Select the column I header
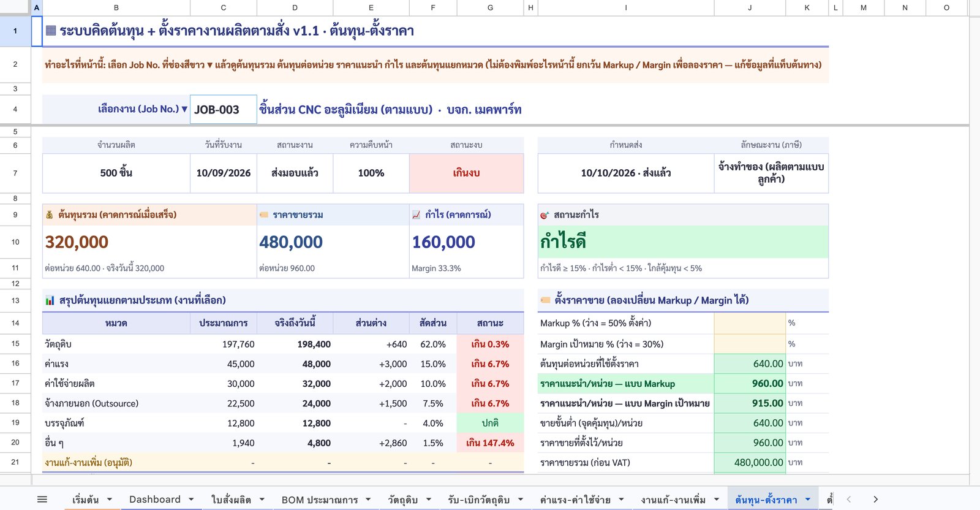 (626, 7)
